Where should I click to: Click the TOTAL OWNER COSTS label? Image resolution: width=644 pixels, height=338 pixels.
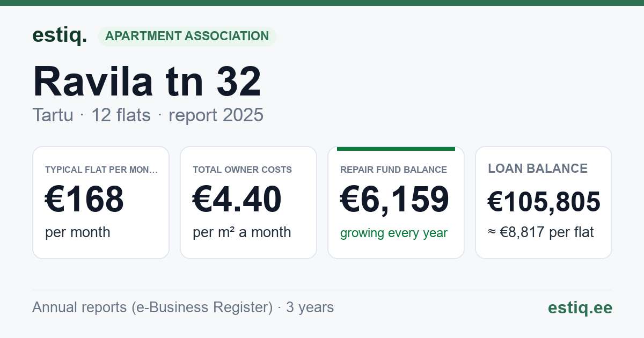click(x=242, y=170)
